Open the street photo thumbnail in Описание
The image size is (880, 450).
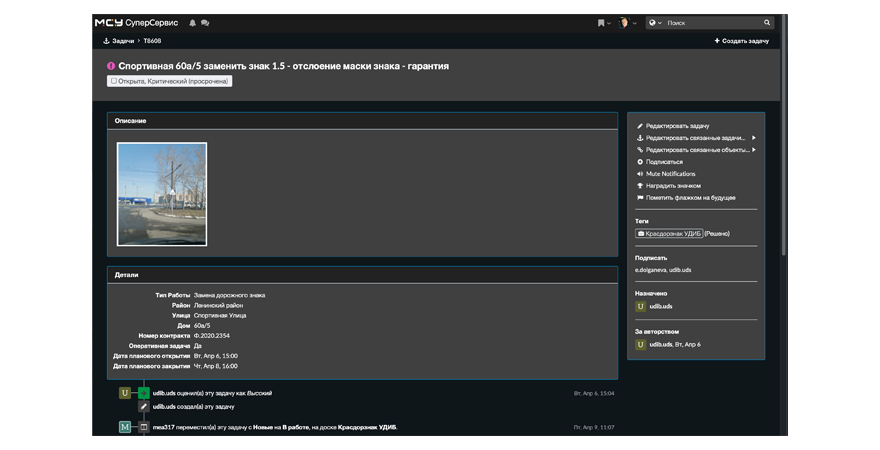(162, 194)
